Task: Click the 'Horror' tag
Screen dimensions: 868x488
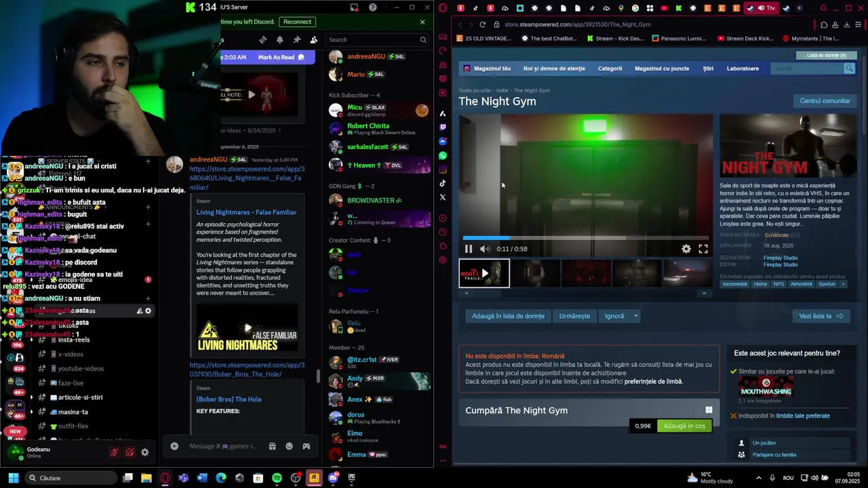Action: (x=760, y=284)
